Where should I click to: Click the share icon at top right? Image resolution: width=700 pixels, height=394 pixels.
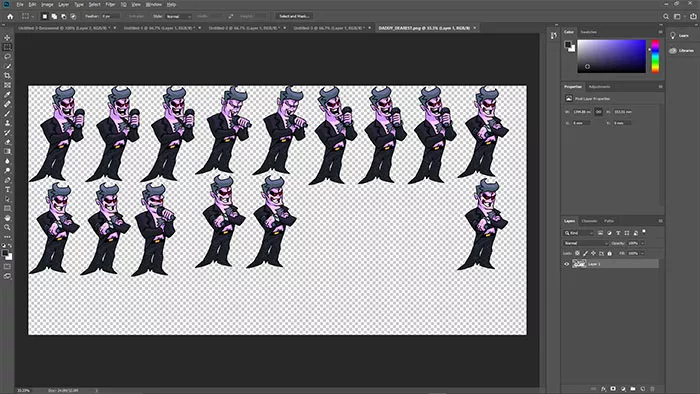(x=693, y=16)
